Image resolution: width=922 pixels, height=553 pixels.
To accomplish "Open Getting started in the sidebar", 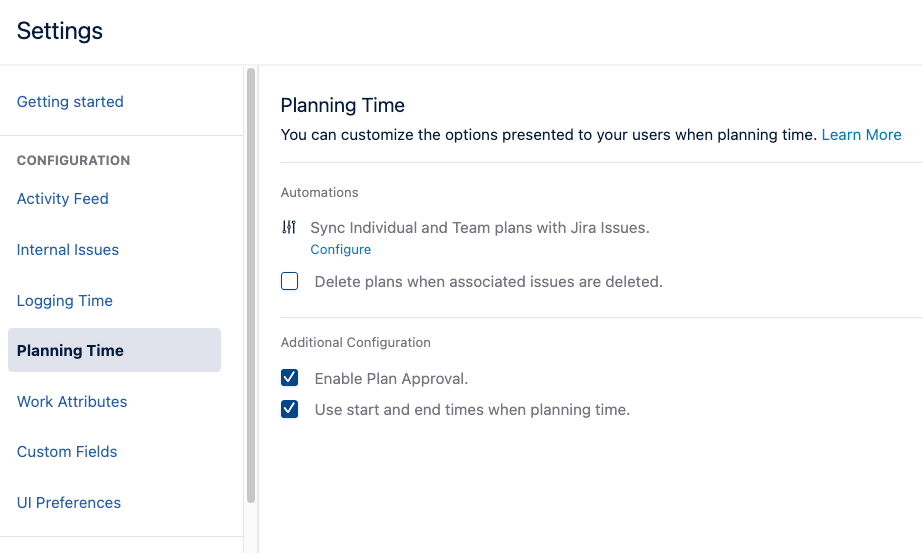I will coord(70,102).
